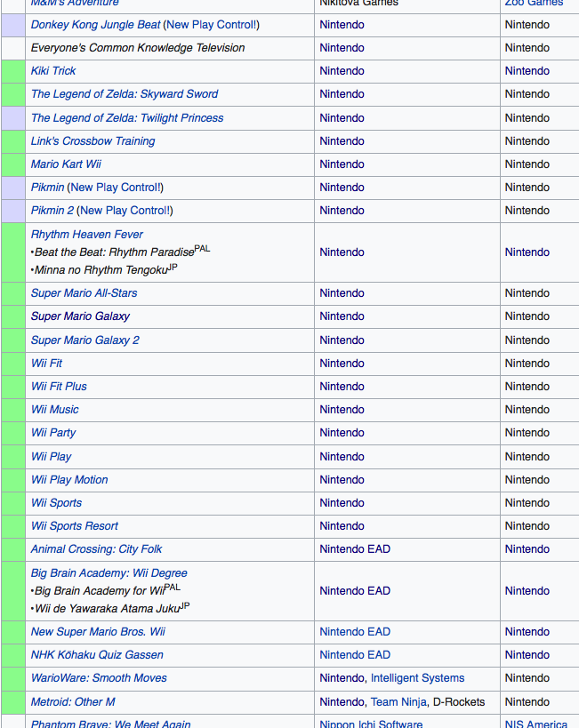Image resolution: width=579 pixels, height=728 pixels.
Task: Click the green cell beside Wii Party
Action: coord(13,433)
